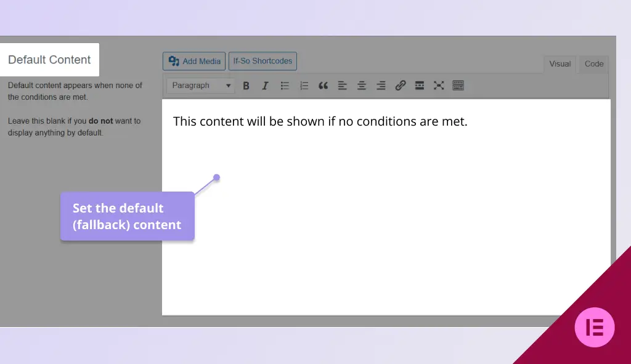Align text to the left

click(x=343, y=85)
